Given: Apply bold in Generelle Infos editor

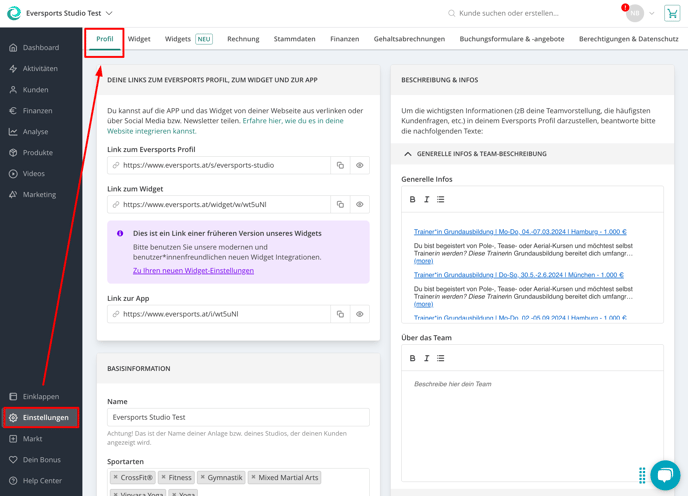Looking at the screenshot, I should pyautogui.click(x=412, y=199).
